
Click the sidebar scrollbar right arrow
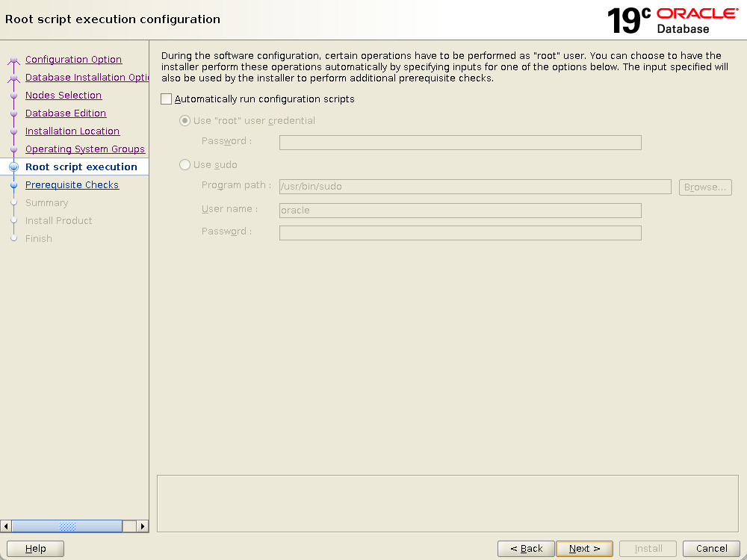point(143,526)
